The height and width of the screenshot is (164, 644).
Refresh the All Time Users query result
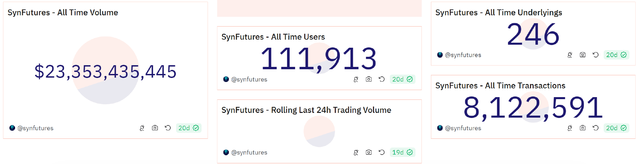[x=381, y=79]
